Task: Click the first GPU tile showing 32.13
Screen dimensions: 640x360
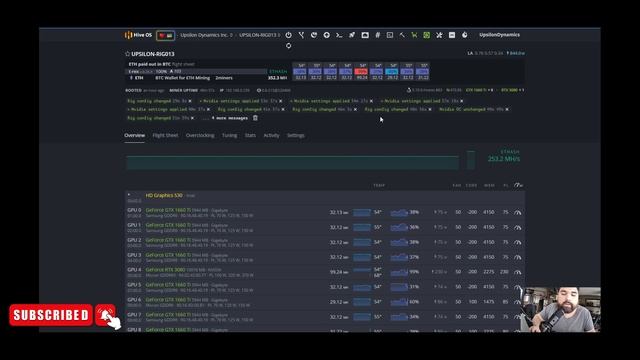Action: point(300,72)
